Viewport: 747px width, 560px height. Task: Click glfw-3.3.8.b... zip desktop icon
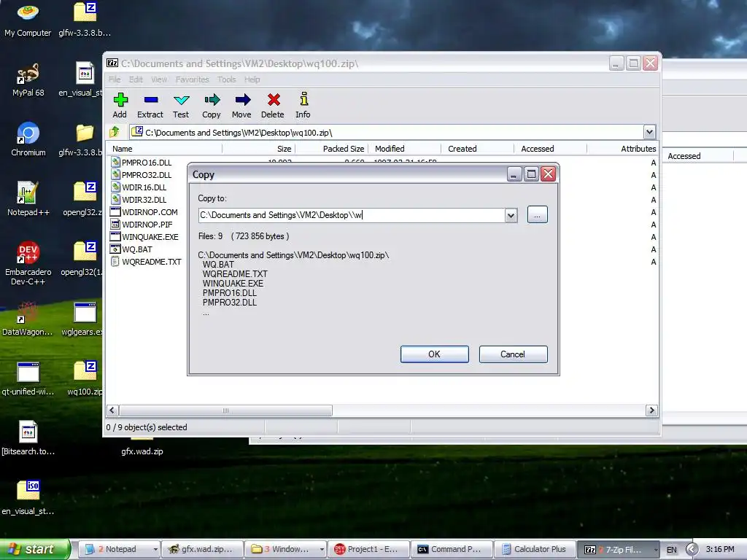[x=85, y=19]
